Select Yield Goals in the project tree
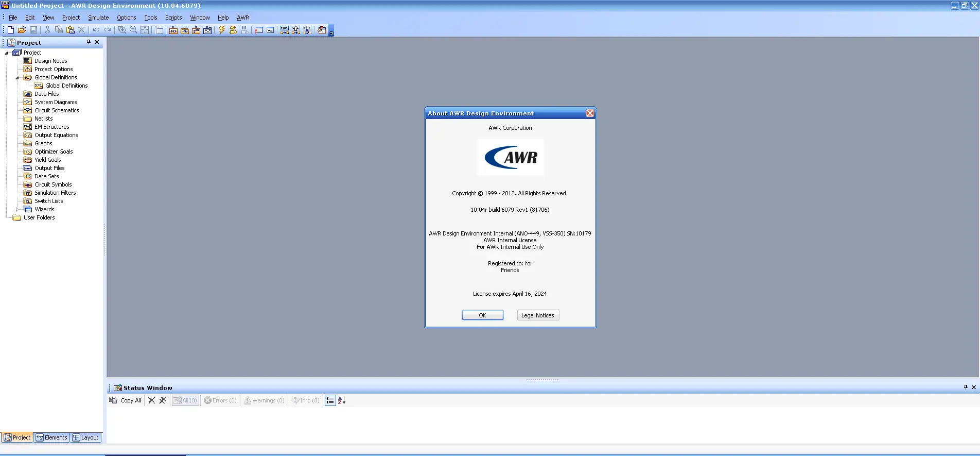The width and height of the screenshot is (980, 456). pyautogui.click(x=47, y=160)
